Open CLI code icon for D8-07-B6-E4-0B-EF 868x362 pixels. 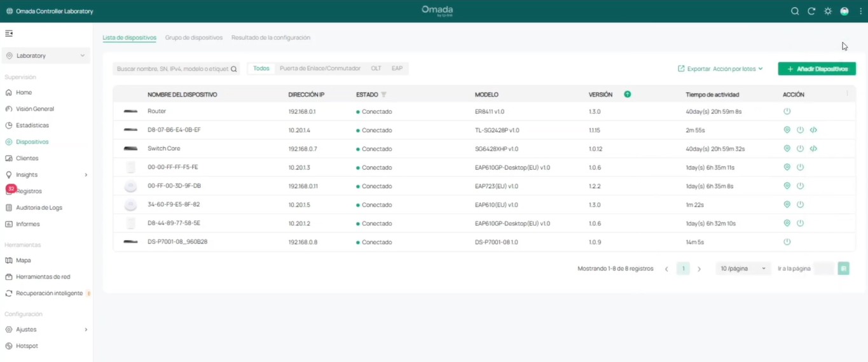coord(813,130)
